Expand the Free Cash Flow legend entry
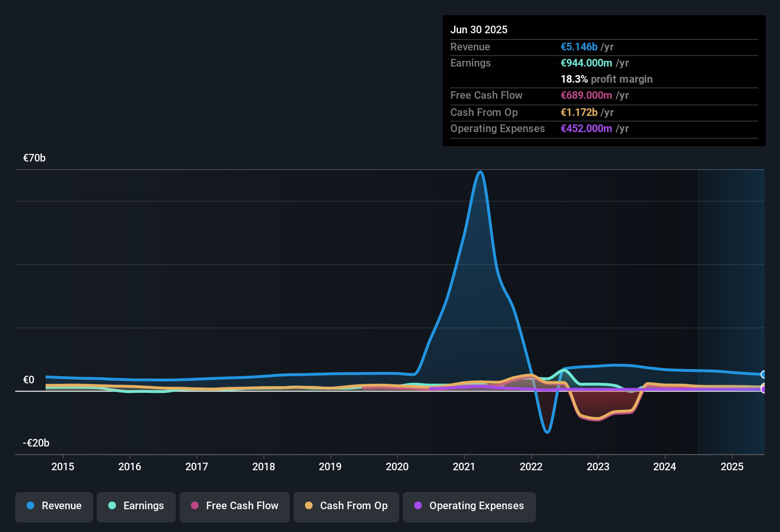Viewport: 780px width, 532px height. tap(234, 506)
